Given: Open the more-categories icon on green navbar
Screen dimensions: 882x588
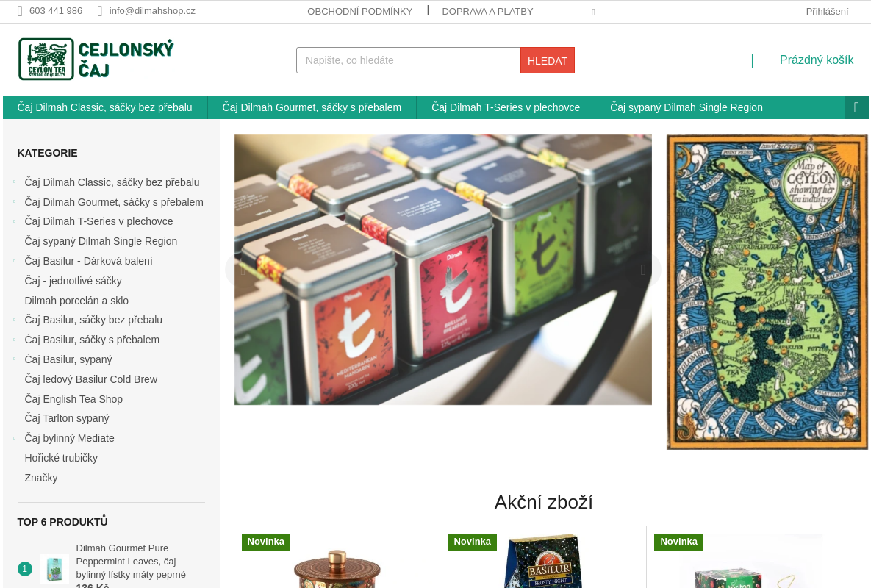Looking at the screenshot, I should (x=857, y=107).
